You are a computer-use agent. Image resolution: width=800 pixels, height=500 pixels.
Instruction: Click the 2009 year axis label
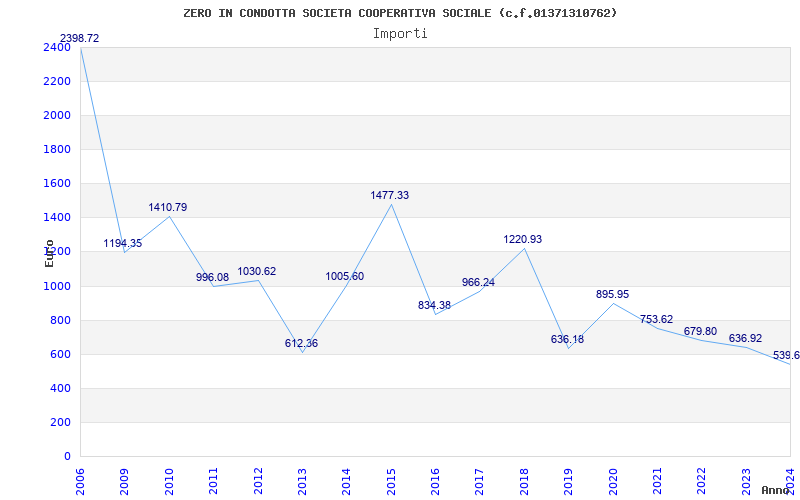(x=124, y=481)
